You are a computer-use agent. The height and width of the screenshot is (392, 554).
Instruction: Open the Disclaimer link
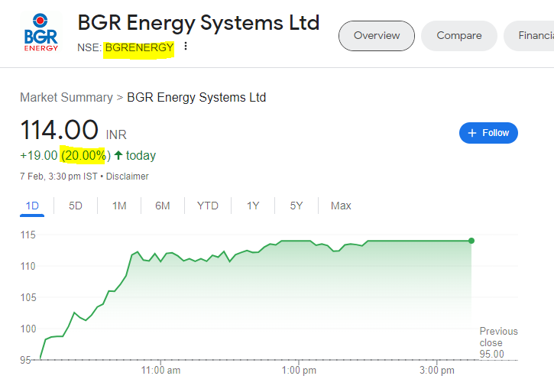coord(127,176)
